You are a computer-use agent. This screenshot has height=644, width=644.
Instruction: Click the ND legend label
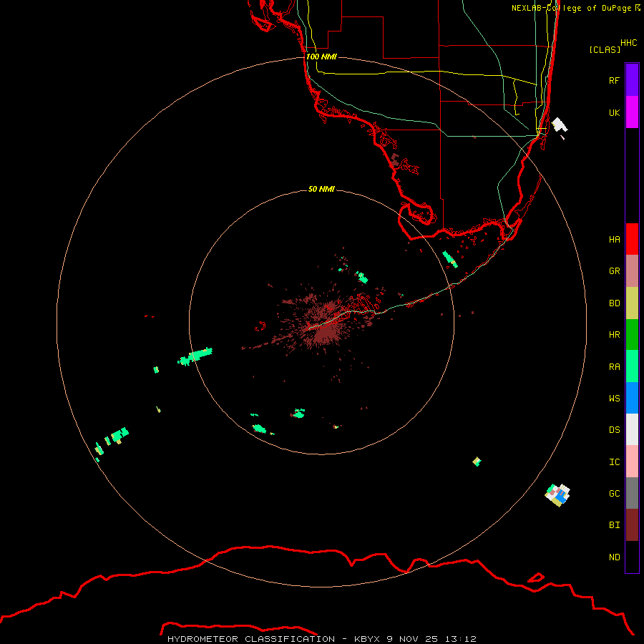[614, 557]
